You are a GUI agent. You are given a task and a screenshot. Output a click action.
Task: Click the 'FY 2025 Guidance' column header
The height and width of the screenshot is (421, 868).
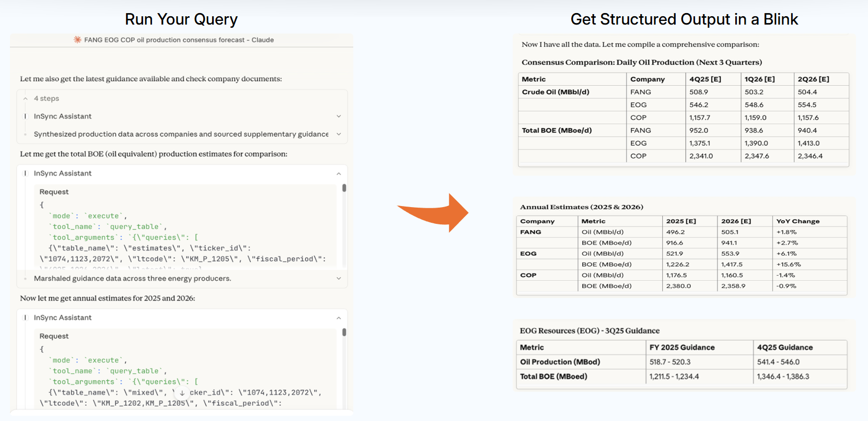click(682, 348)
